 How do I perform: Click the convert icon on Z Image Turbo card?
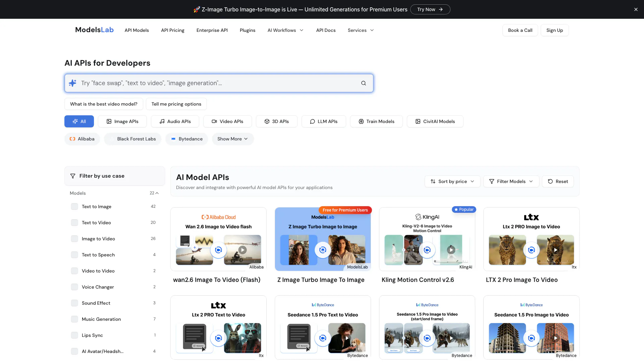[323, 250]
